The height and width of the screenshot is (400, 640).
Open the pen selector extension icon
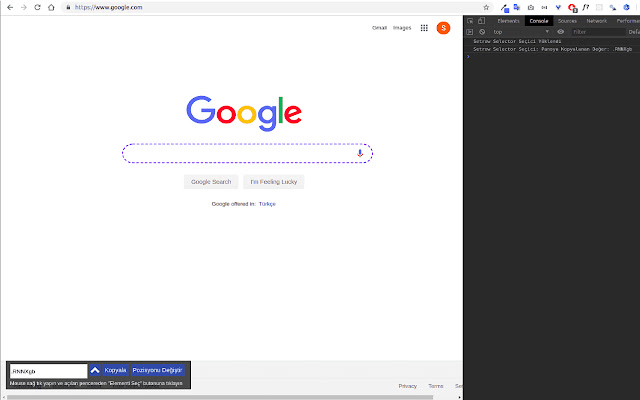point(504,7)
